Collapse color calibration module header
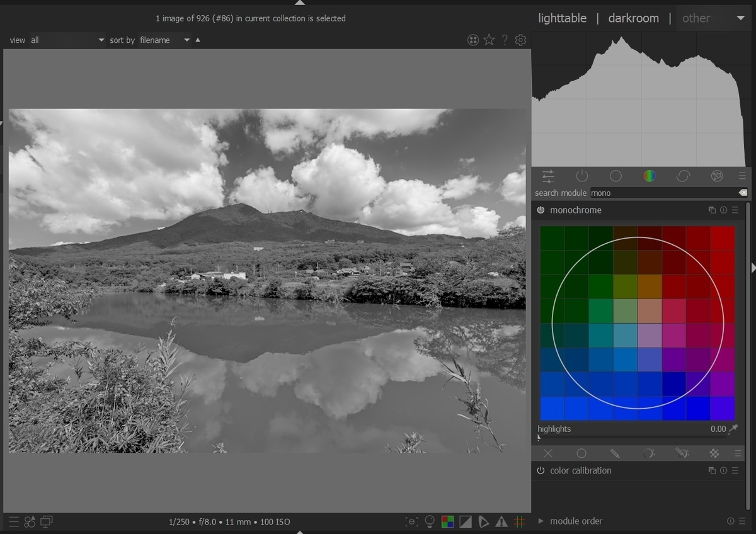 tap(580, 471)
